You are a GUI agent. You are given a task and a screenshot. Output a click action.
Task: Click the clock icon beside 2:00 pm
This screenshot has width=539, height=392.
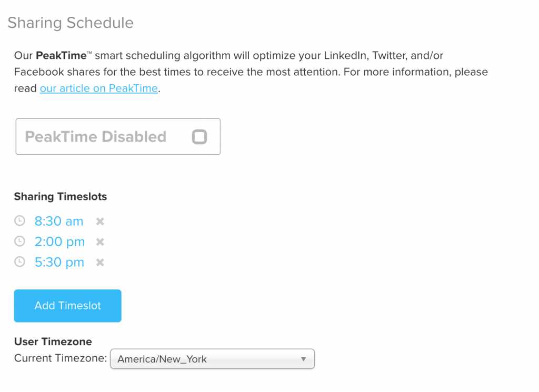(x=19, y=241)
